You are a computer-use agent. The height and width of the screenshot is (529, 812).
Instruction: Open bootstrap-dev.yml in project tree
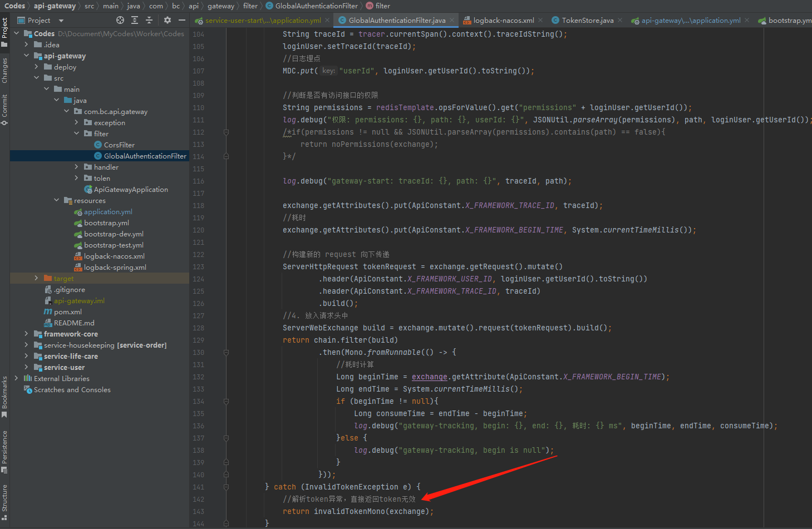(x=114, y=234)
